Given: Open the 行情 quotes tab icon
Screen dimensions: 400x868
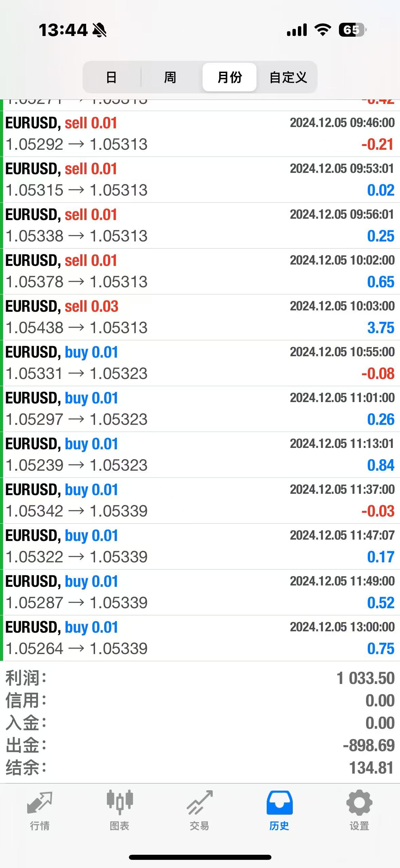Looking at the screenshot, I should click(x=40, y=803).
